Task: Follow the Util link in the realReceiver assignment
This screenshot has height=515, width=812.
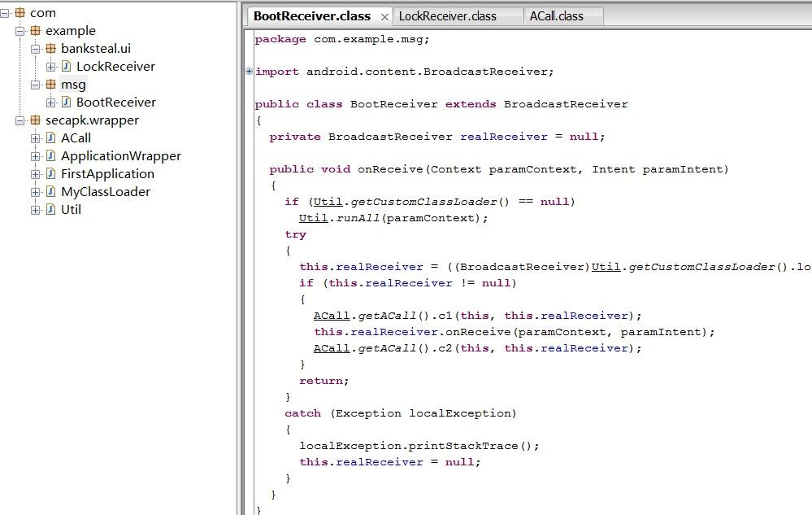Action: click(606, 267)
